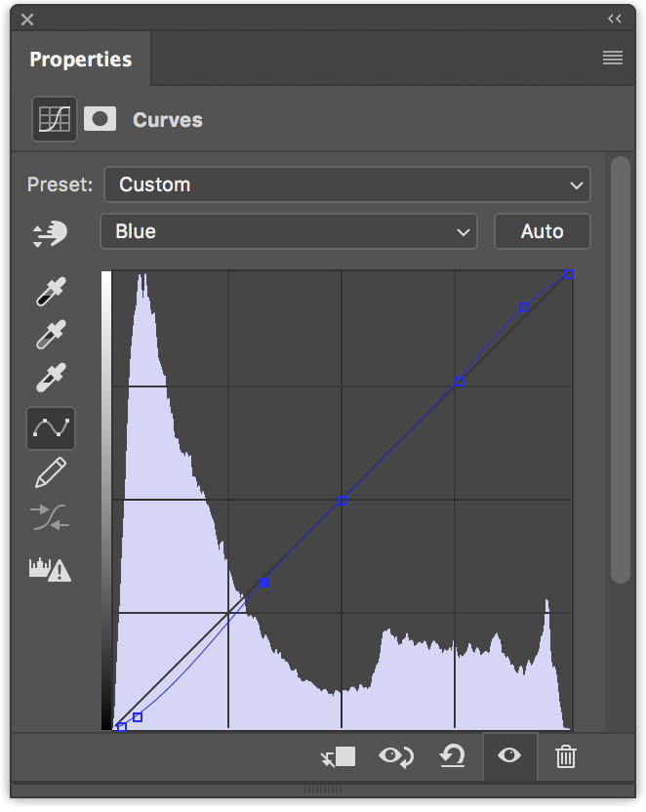Select the shadow curve point above the black endpoint
The width and height of the screenshot is (646, 812).
[x=138, y=717]
